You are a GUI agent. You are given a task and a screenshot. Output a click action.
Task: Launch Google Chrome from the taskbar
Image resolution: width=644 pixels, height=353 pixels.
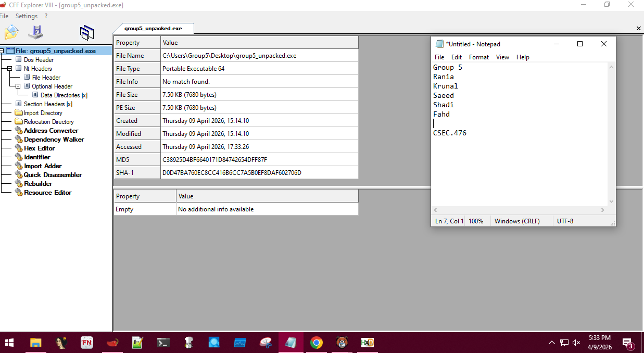(316, 343)
